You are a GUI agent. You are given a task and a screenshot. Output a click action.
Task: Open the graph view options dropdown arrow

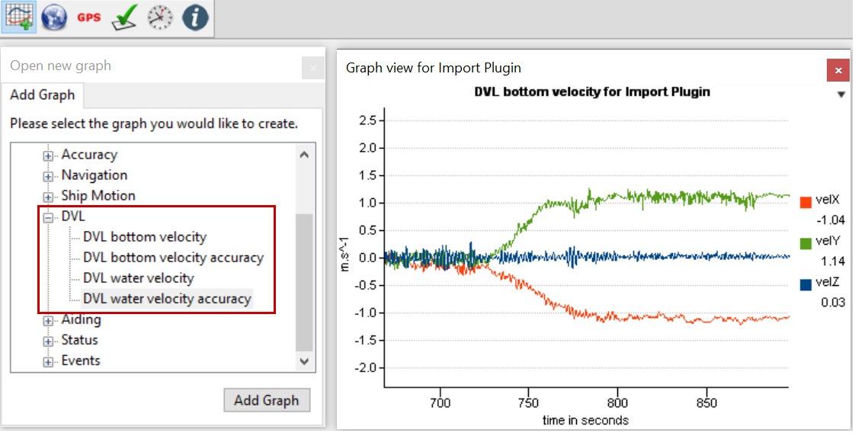click(841, 95)
